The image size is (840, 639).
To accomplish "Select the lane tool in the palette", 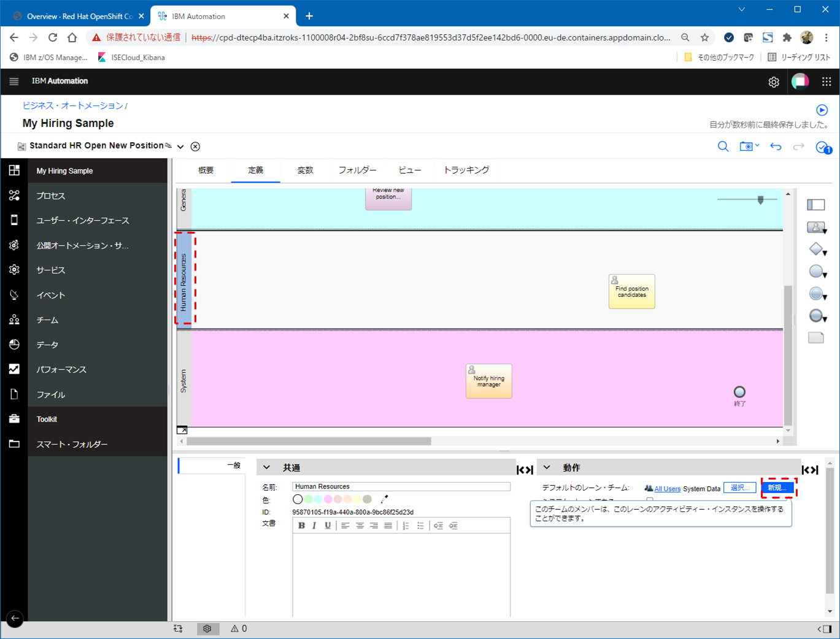I will click(x=815, y=204).
